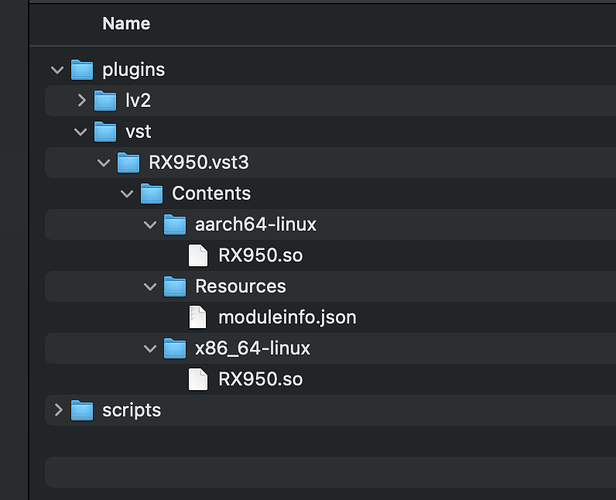The width and height of the screenshot is (616, 500).
Task: Collapse the vst folder chevron
Action: pyautogui.click(x=81, y=132)
